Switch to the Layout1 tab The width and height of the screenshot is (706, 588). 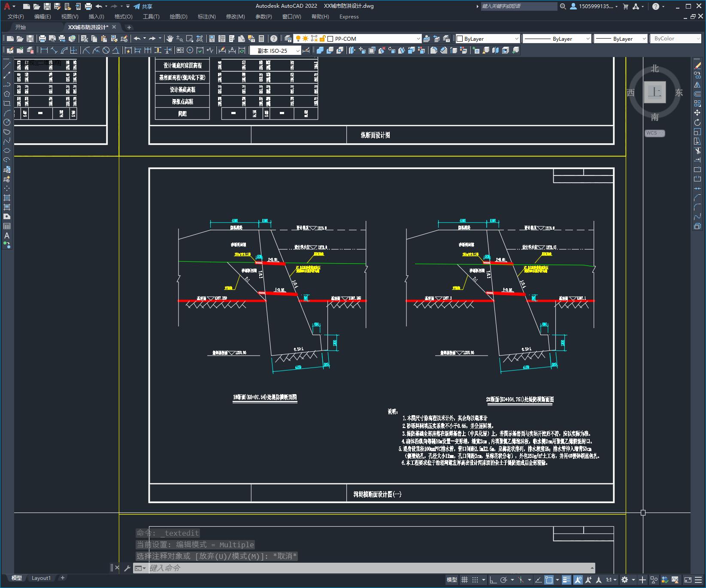(41, 578)
